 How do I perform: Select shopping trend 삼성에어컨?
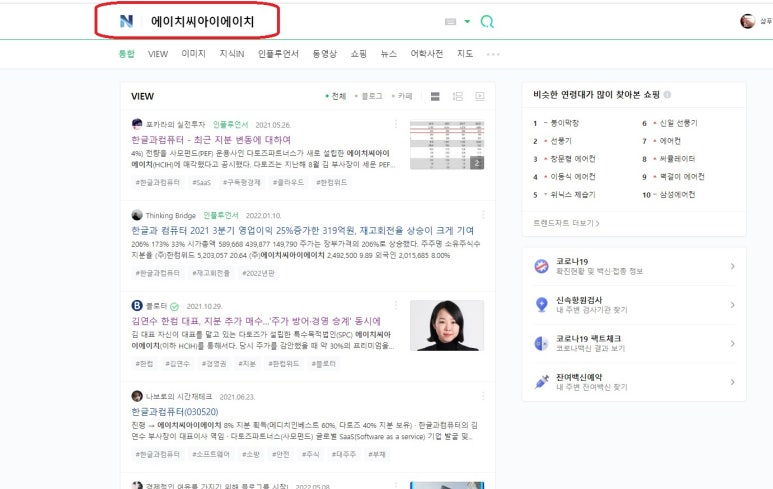point(677,195)
